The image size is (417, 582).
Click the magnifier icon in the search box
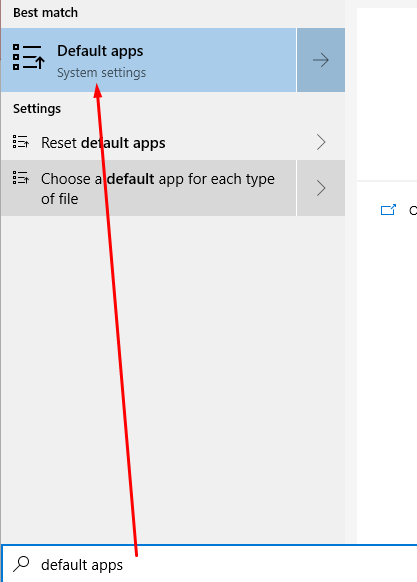pos(21,564)
